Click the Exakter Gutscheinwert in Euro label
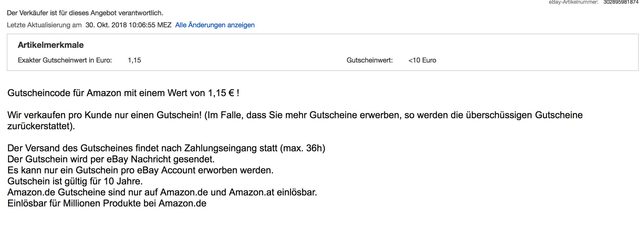Image resolution: width=644 pixels, height=228 pixels. coord(65,60)
